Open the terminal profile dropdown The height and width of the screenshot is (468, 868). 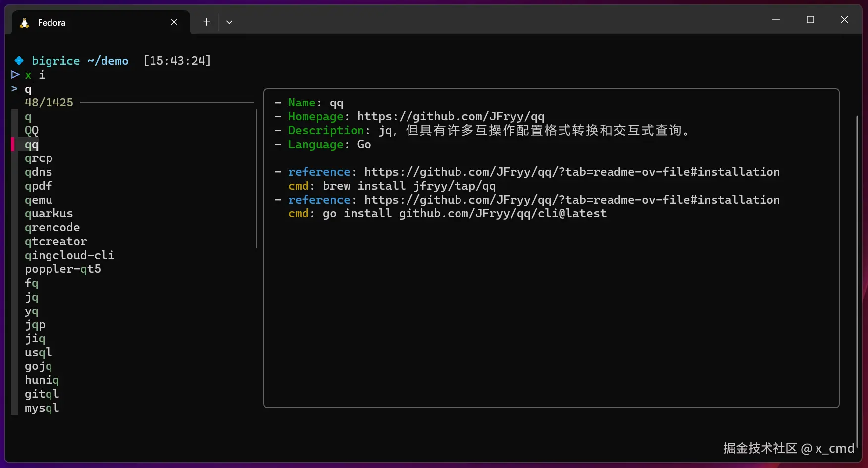coord(229,22)
